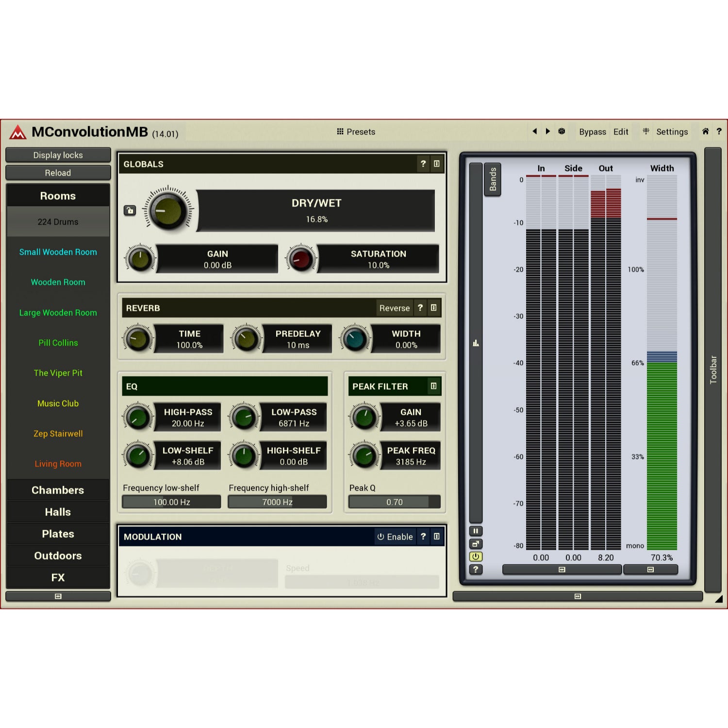
Task: Open Globals section help
Action: [x=423, y=164]
